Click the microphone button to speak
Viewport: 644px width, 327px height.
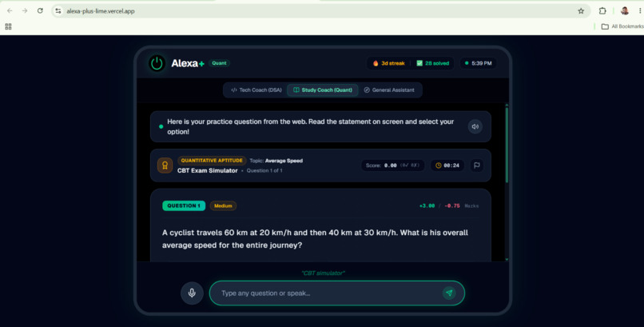click(192, 293)
